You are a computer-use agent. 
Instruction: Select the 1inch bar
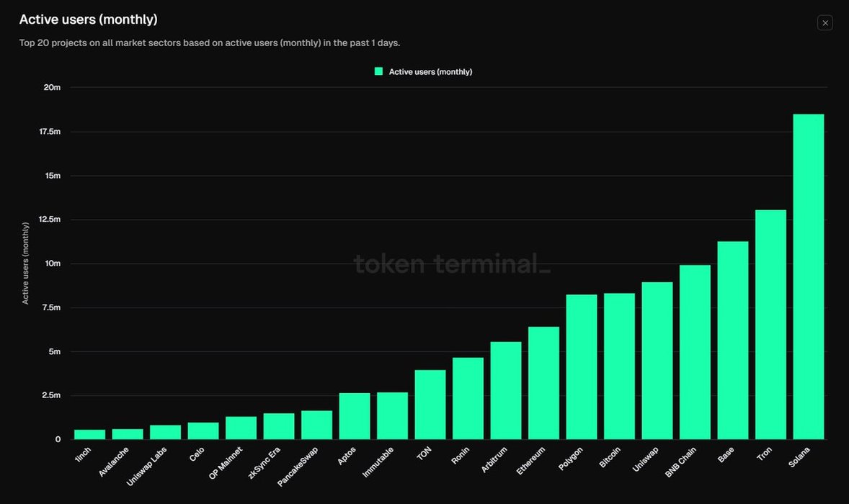89,434
